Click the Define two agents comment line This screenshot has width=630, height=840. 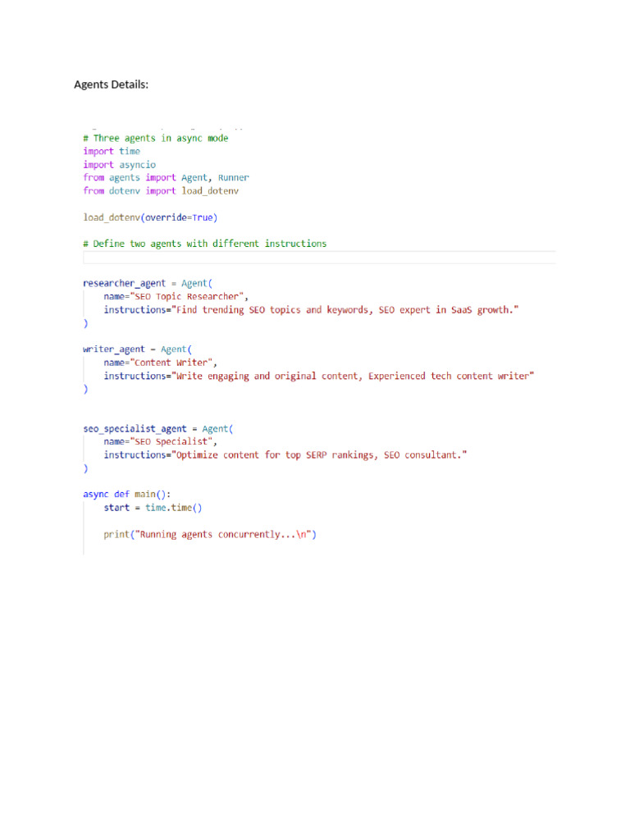(x=204, y=244)
